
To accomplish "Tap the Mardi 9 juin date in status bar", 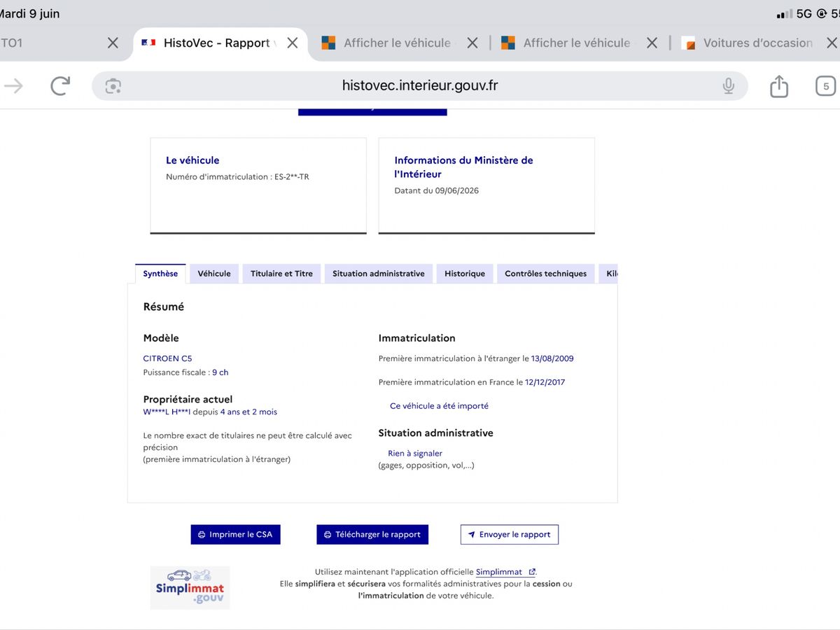I will tap(30, 13).
